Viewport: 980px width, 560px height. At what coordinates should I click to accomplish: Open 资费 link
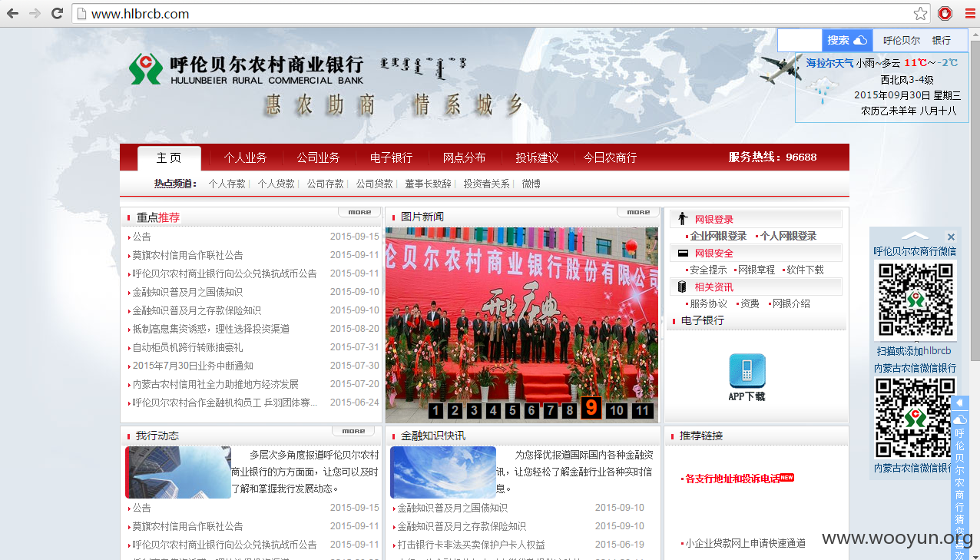[750, 303]
